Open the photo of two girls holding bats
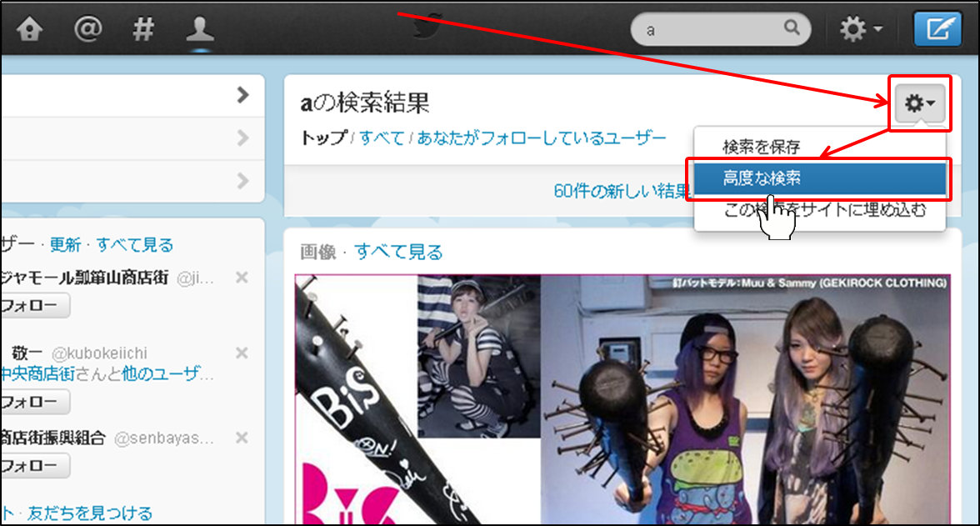Screen dimensions: 980x526 (746, 400)
